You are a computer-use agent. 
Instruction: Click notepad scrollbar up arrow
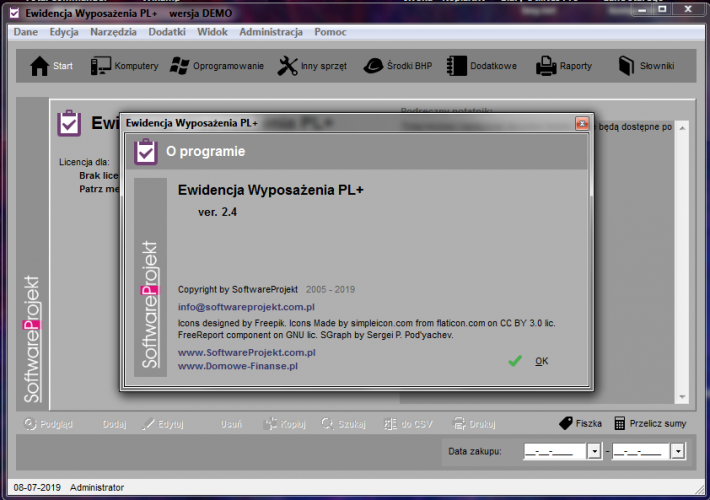682,128
